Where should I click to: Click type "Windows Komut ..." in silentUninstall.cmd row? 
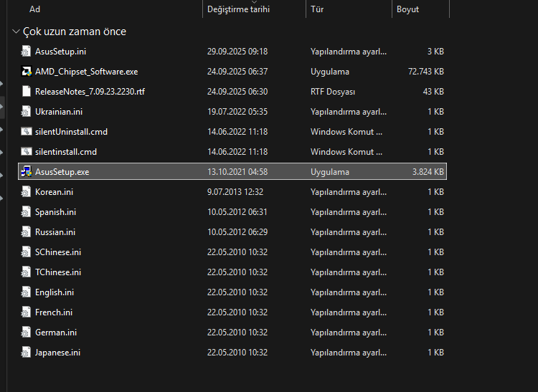coord(346,132)
